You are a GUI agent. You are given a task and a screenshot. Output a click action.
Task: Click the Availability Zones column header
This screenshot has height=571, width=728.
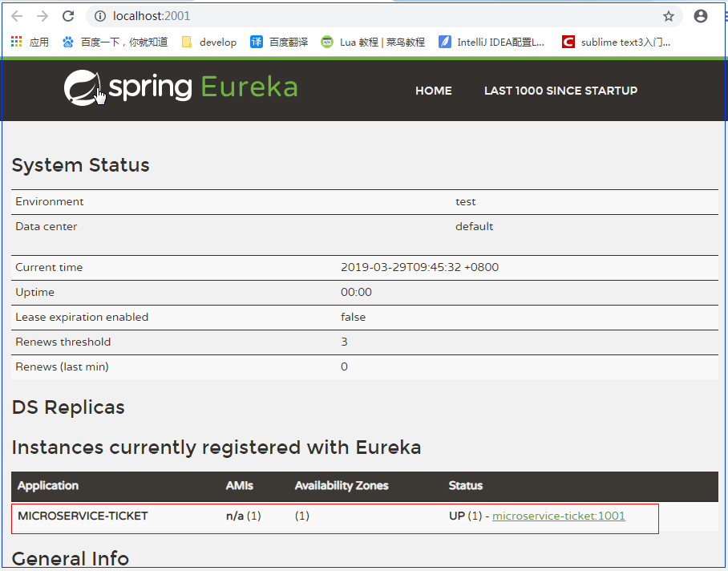(342, 485)
